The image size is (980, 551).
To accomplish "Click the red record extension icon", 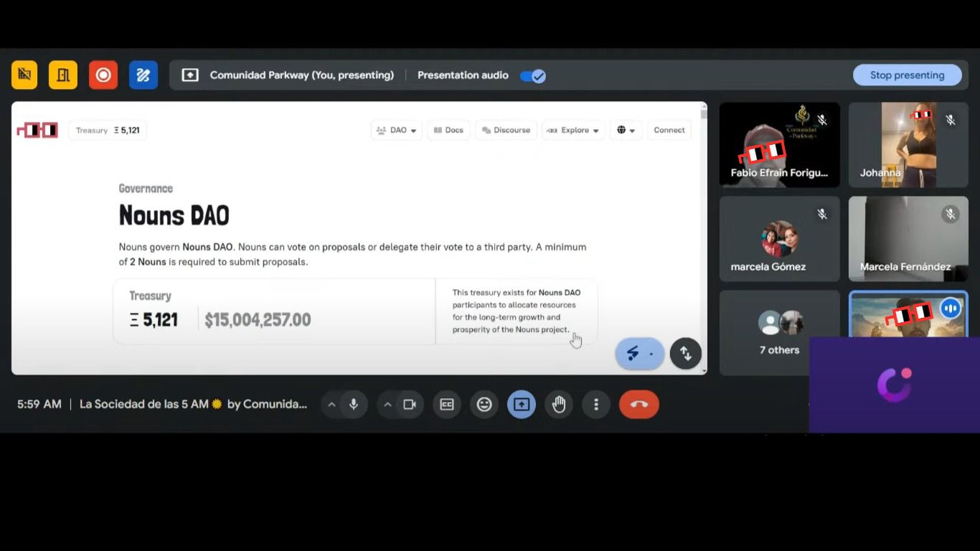I will pyautogui.click(x=103, y=75).
